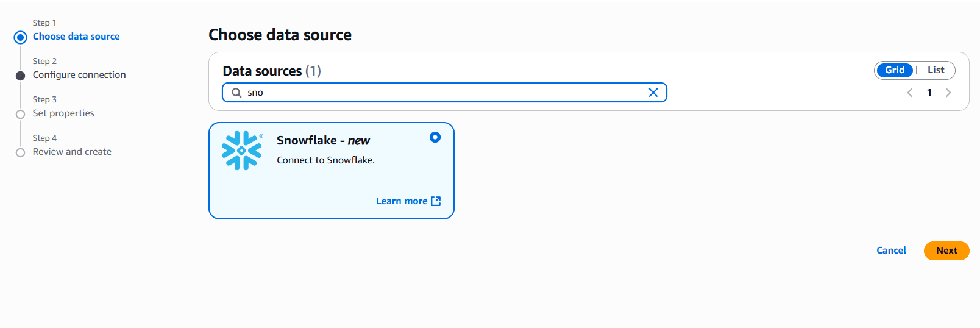Image resolution: width=980 pixels, height=328 pixels.
Task: Open Configure connection step
Action: (x=79, y=75)
